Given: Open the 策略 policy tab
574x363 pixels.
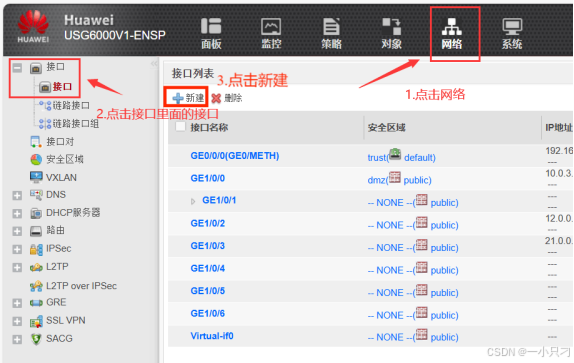Looking at the screenshot, I should [331, 34].
